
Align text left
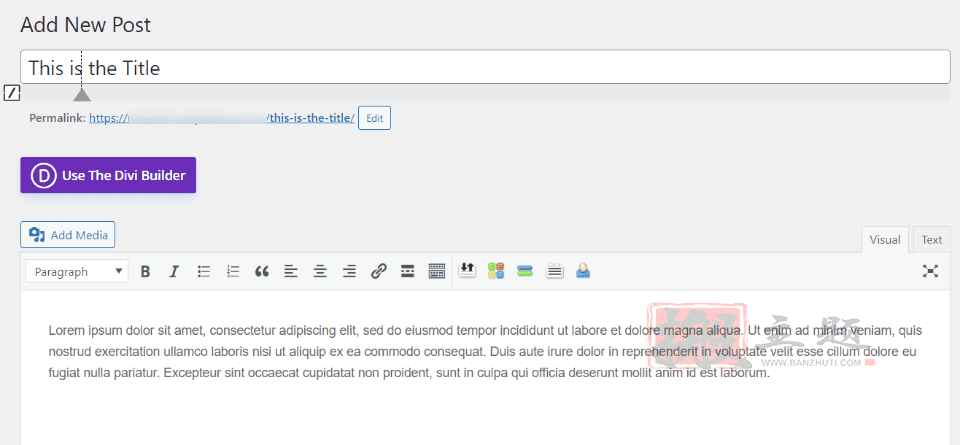[291, 271]
